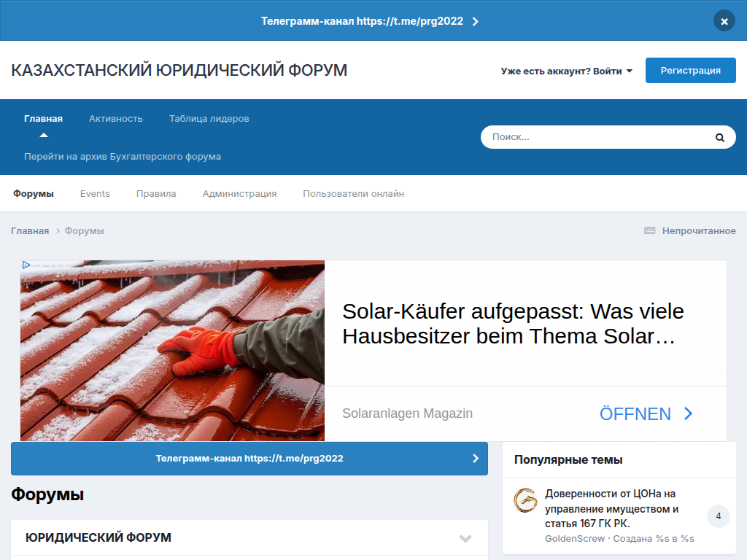Open the Бухгалтерский форум archive link
This screenshot has width=747, height=560.
tap(123, 156)
